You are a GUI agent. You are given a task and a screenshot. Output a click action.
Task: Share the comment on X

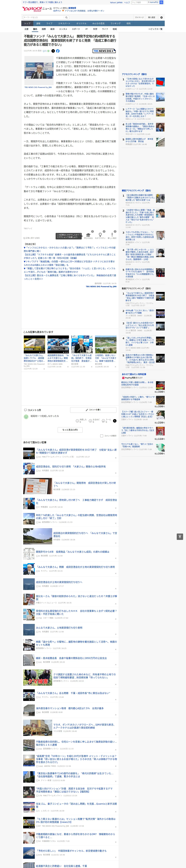[115, 421]
